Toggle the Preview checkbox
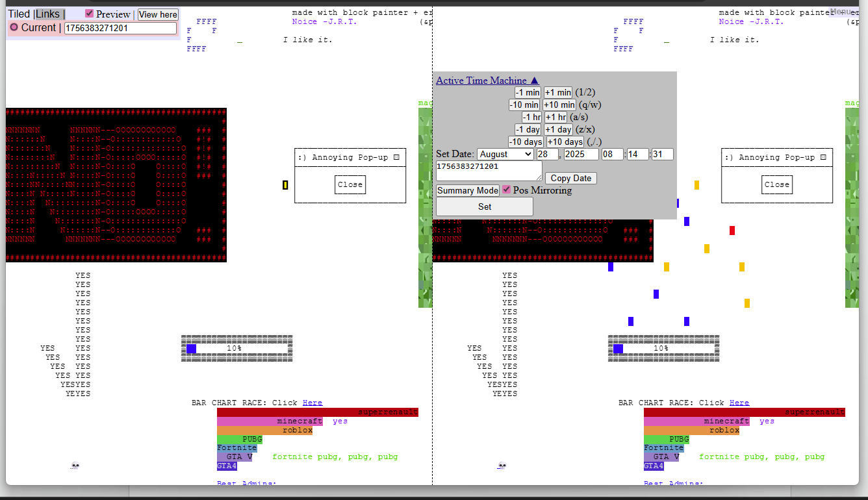This screenshot has width=868, height=500. click(x=90, y=14)
